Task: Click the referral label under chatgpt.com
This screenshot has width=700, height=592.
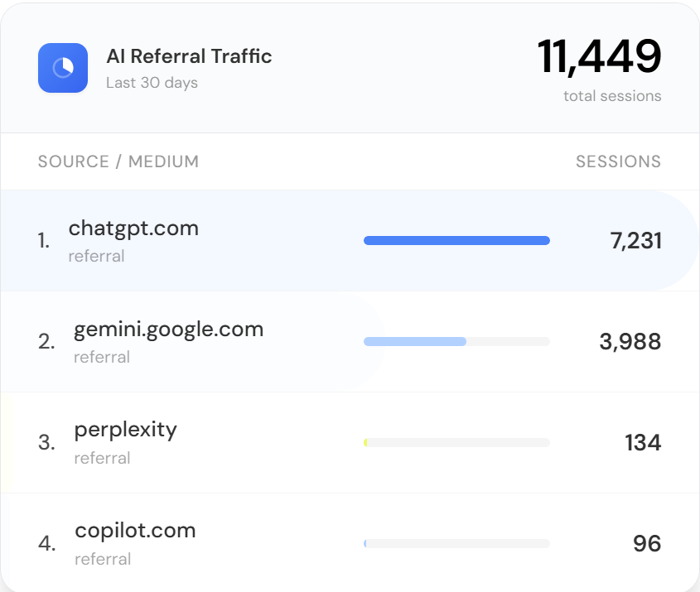Action: coord(96,256)
